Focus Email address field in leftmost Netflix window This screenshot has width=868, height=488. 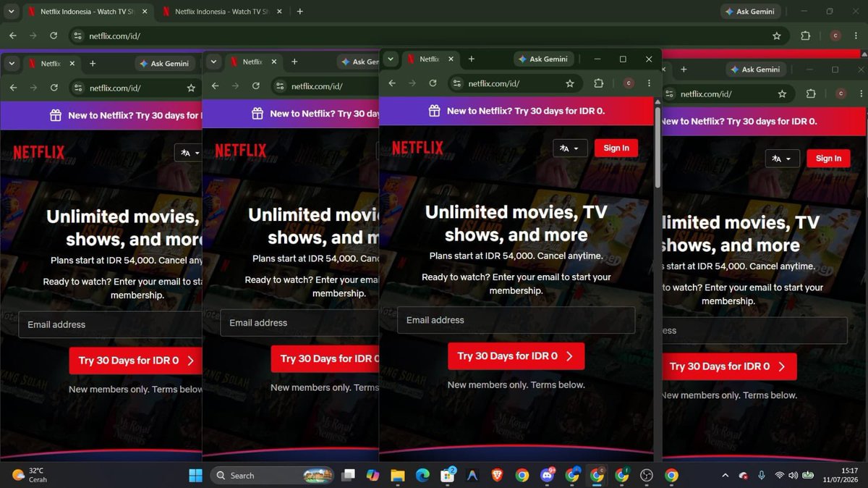[x=110, y=324]
